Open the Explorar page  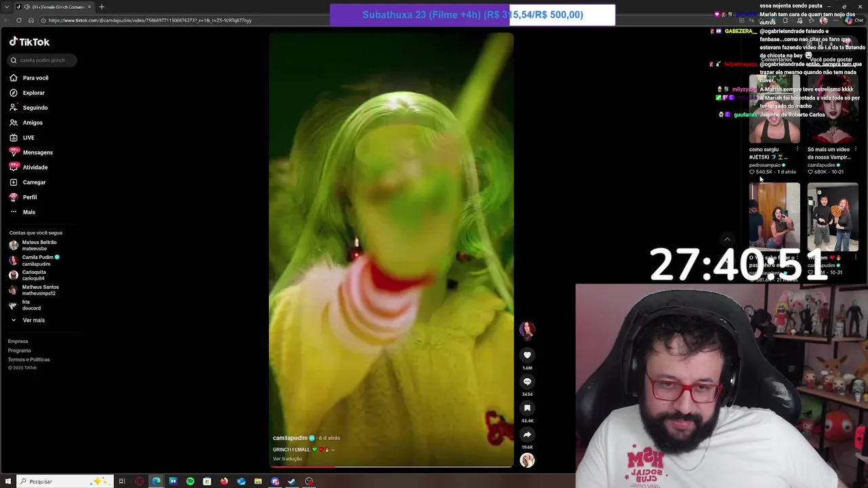click(27, 93)
